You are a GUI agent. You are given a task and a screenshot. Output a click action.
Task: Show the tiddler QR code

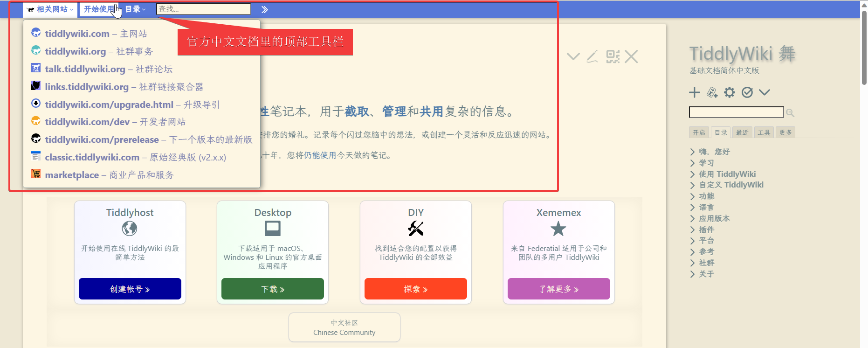coord(613,57)
